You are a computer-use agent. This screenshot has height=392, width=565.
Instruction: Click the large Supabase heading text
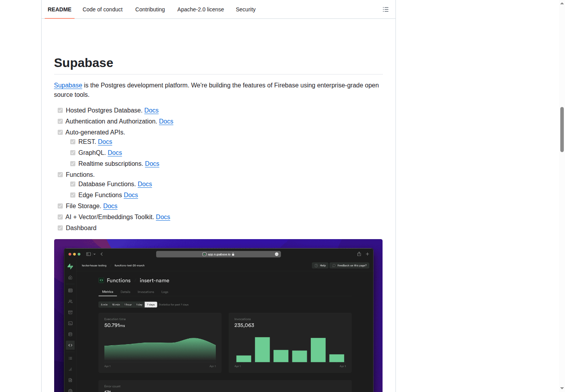click(84, 63)
